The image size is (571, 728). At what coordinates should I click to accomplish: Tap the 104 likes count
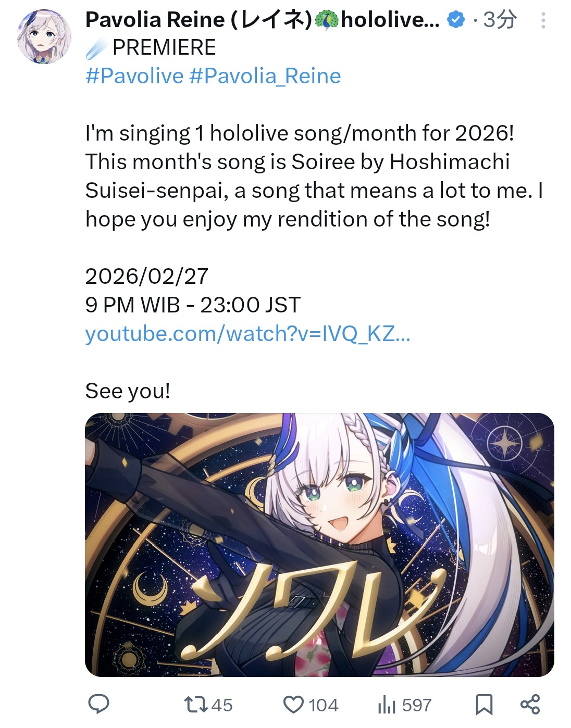pos(324,705)
